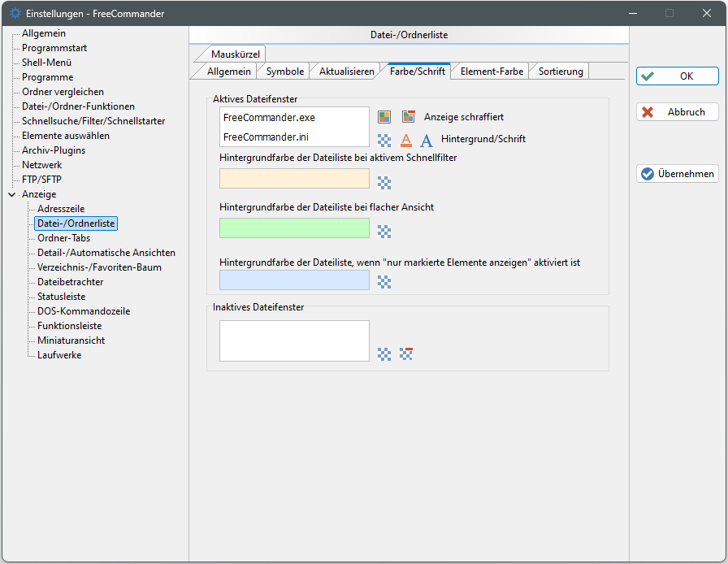Open the Allgemein tab of Datei-/Ordnerliste
The image size is (728, 564).
229,71
